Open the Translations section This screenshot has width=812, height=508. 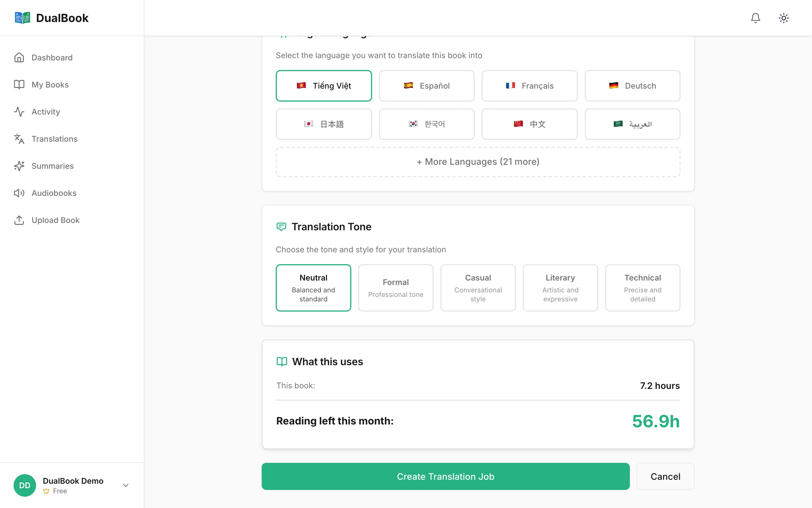tap(72, 139)
